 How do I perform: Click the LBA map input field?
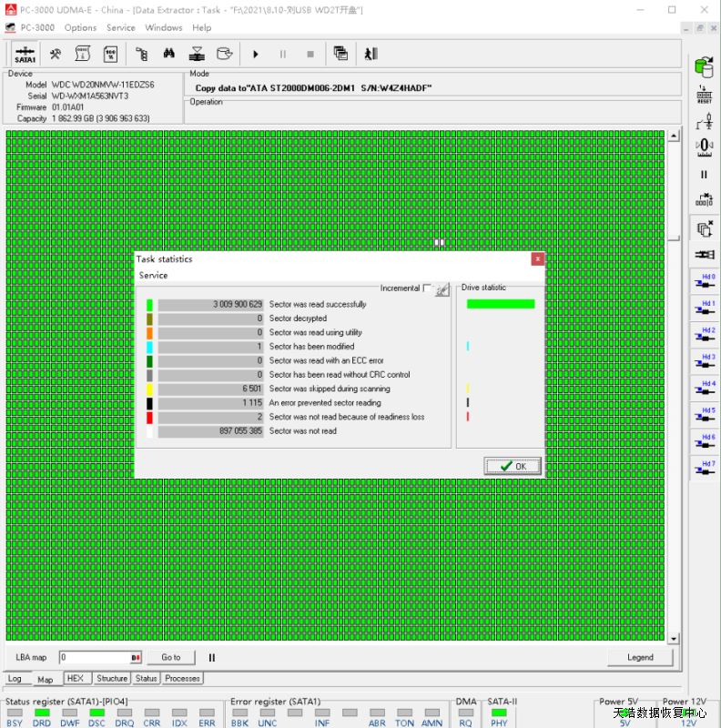pyautogui.click(x=95, y=657)
